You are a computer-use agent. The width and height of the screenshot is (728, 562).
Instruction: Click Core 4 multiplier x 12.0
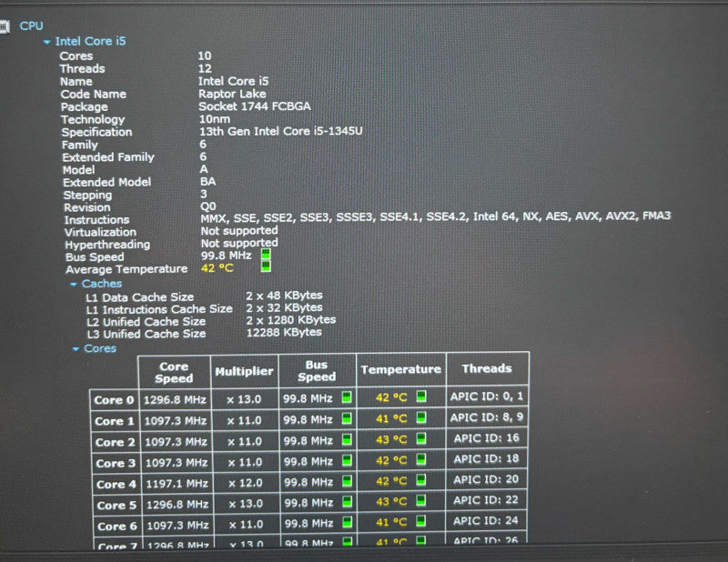[x=246, y=483]
